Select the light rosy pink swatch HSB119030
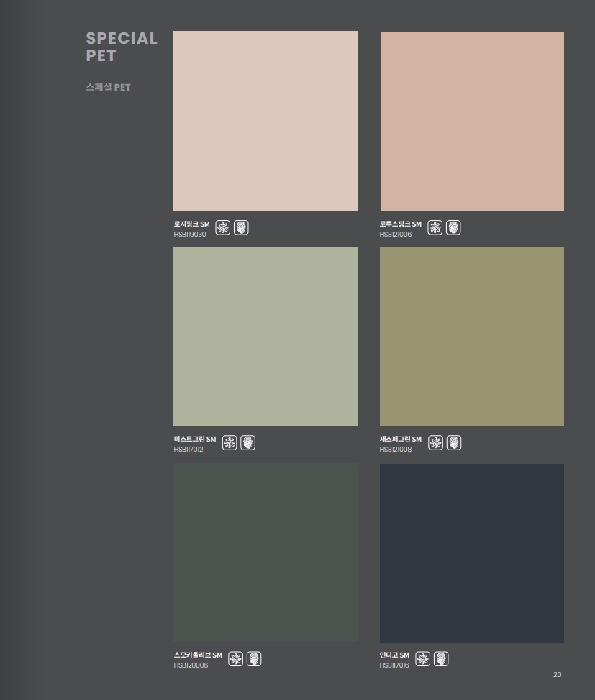595x700 pixels. (265, 121)
